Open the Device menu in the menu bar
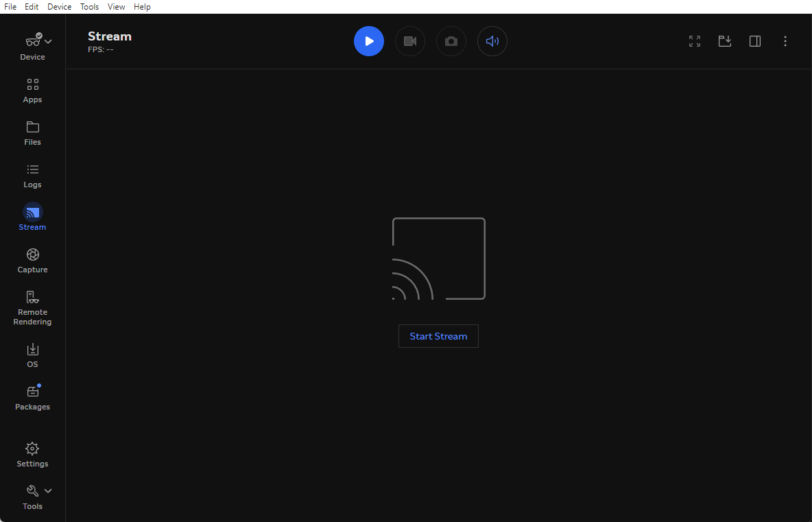Image resolution: width=812 pixels, height=522 pixels. pyautogui.click(x=59, y=7)
